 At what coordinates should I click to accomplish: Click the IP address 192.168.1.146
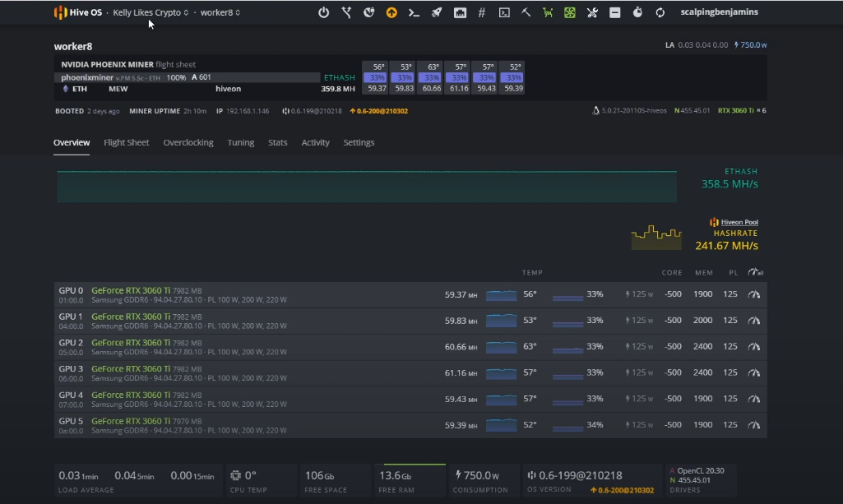pyautogui.click(x=248, y=111)
